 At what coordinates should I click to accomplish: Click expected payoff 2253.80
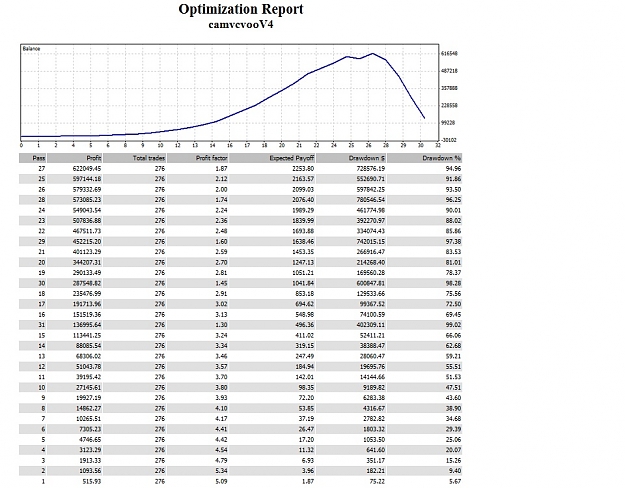pyautogui.click(x=303, y=169)
